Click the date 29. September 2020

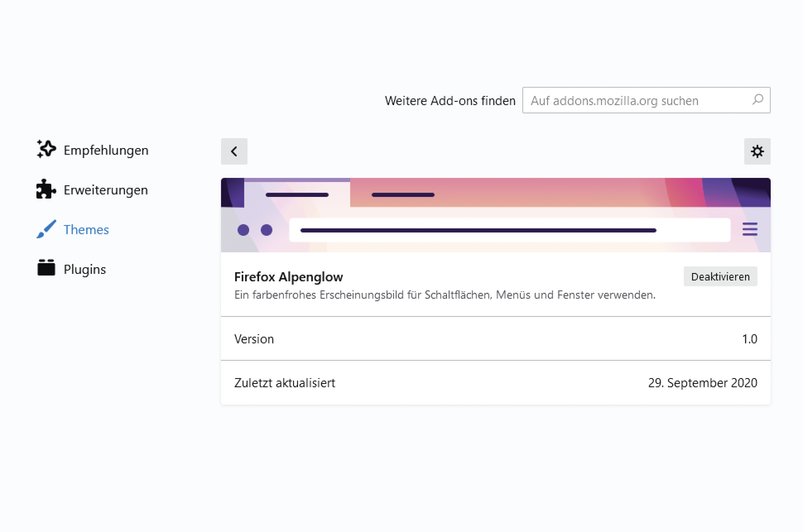(703, 383)
